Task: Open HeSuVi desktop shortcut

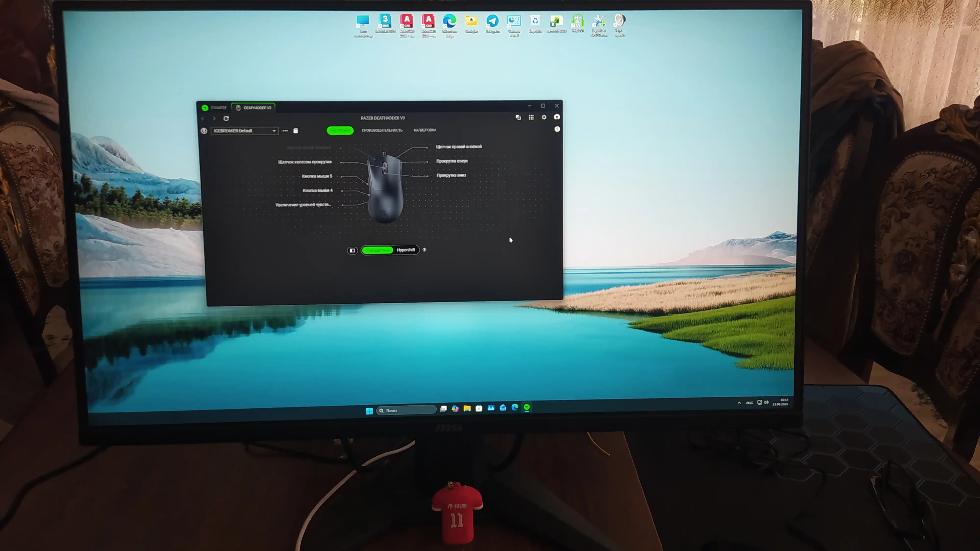Action: tap(577, 23)
